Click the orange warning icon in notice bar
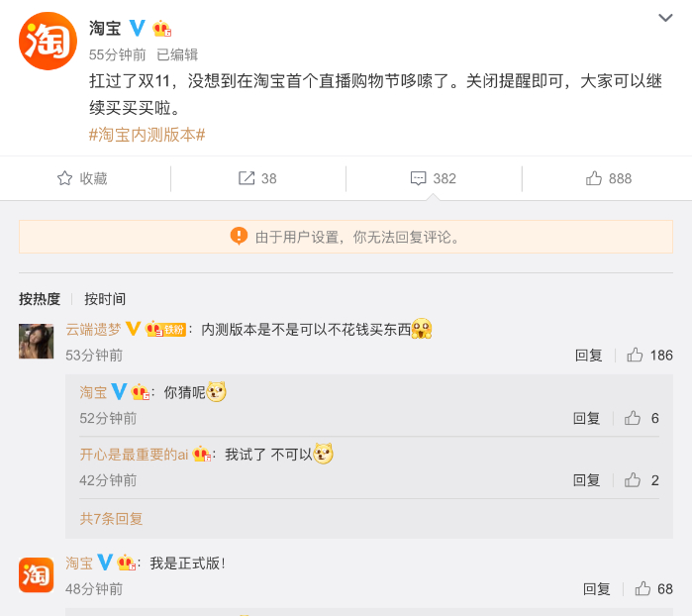Viewport: 692px width, 616px height. pyautogui.click(x=240, y=236)
